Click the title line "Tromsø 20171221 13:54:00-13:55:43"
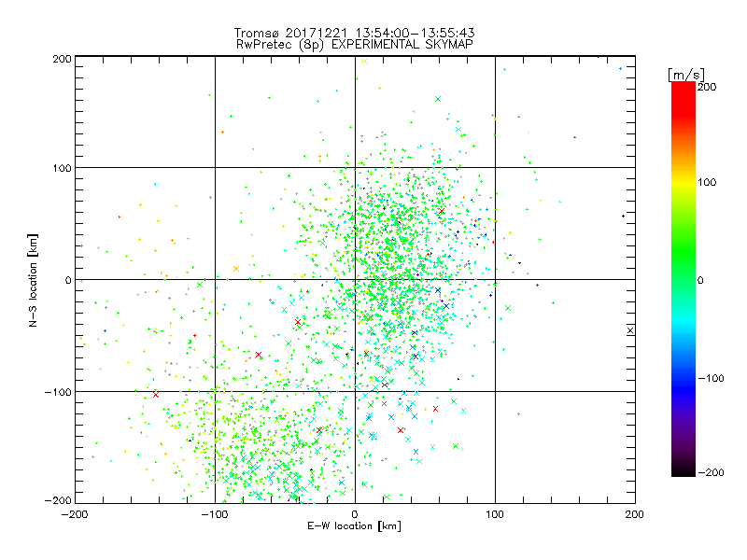Image resolution: width=747 pixels, height=560 pixels. coord(354,33)
